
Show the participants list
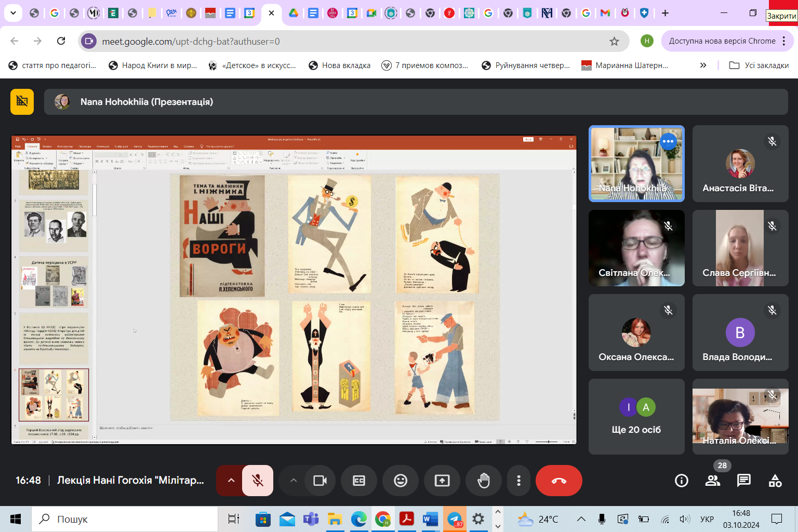pos(712,481)
